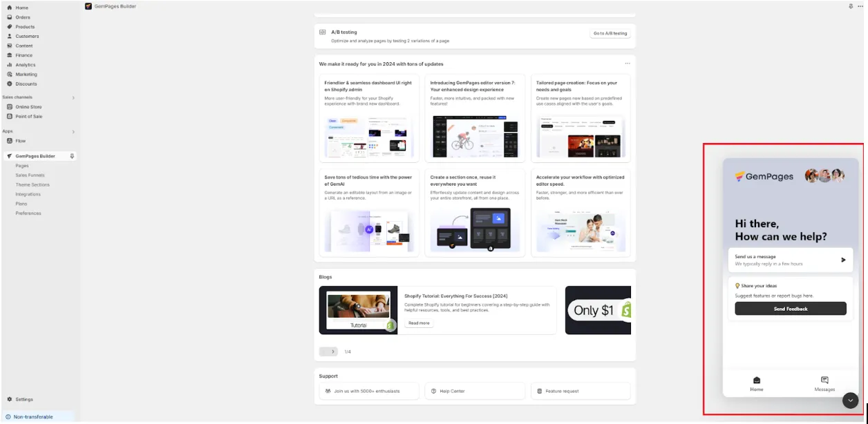Open the Products section
The height and width of the screenshot is (424, 868).
tap(25, 27)
